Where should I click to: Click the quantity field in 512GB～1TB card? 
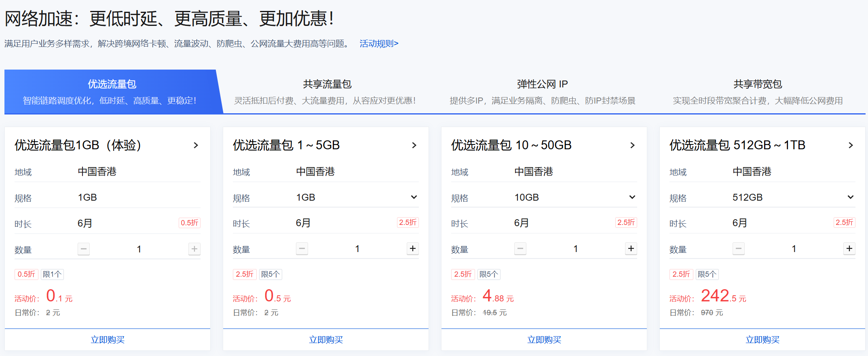tap(794, 249)
